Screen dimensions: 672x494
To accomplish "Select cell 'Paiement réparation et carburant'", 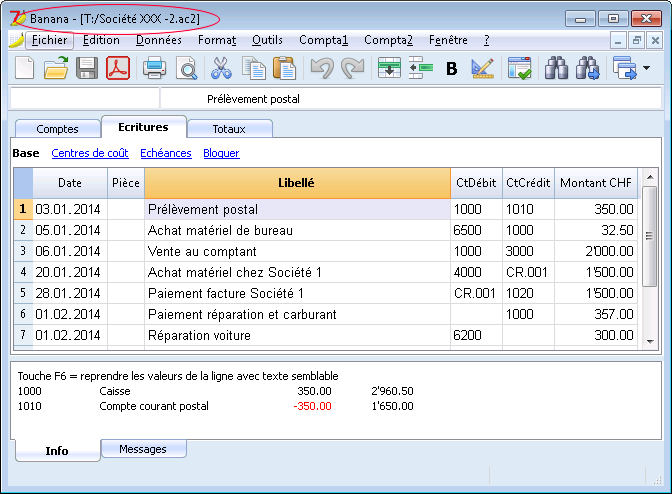I will (x=297, y=314).
